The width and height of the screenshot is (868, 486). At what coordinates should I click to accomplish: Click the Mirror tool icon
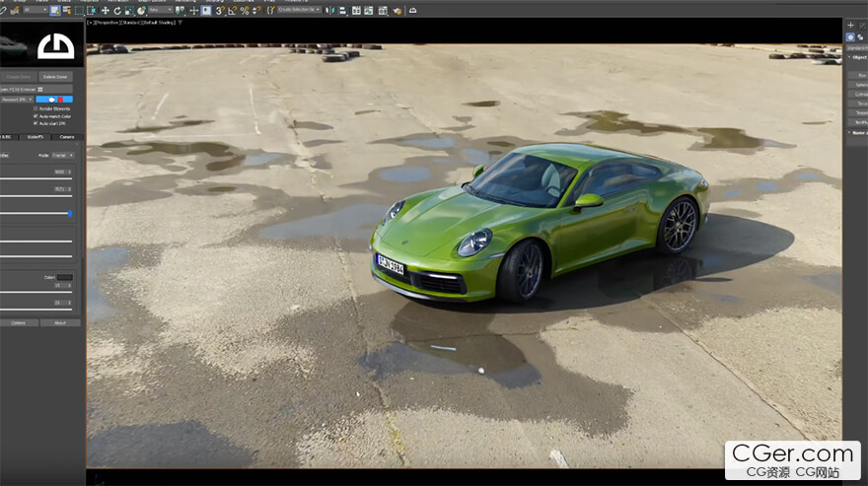[x=329, y=11]
